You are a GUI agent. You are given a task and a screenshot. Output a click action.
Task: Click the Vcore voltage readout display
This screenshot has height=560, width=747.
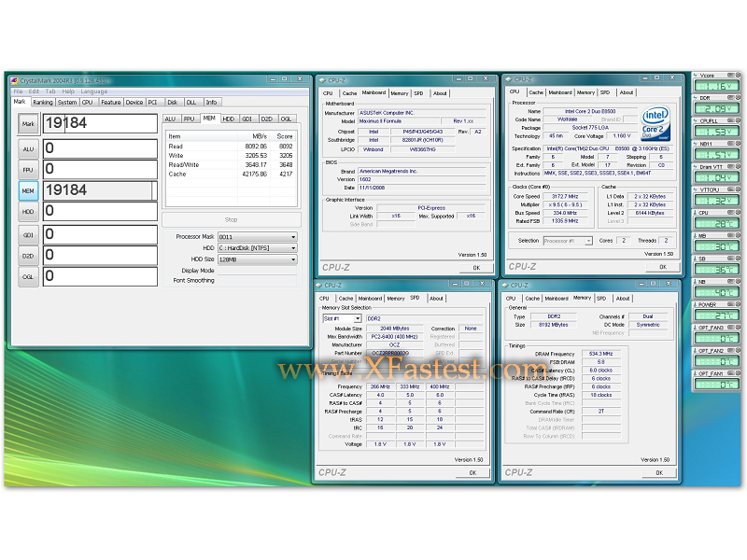716,86
